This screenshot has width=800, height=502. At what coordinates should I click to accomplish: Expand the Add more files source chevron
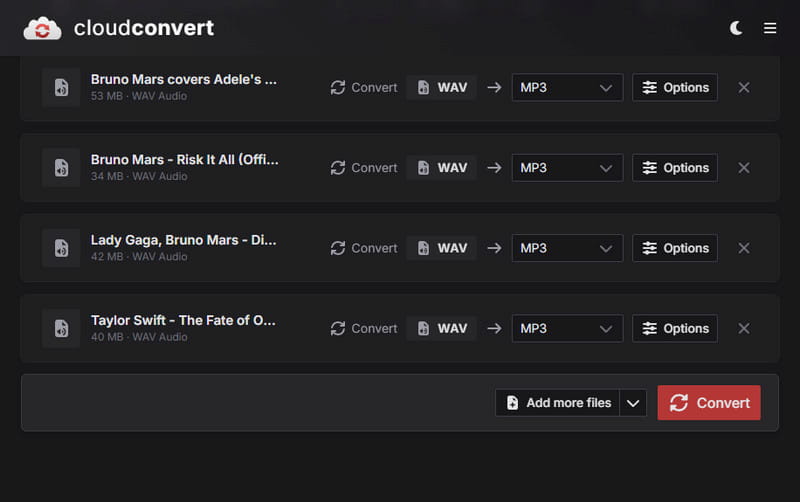click(633, 403)
